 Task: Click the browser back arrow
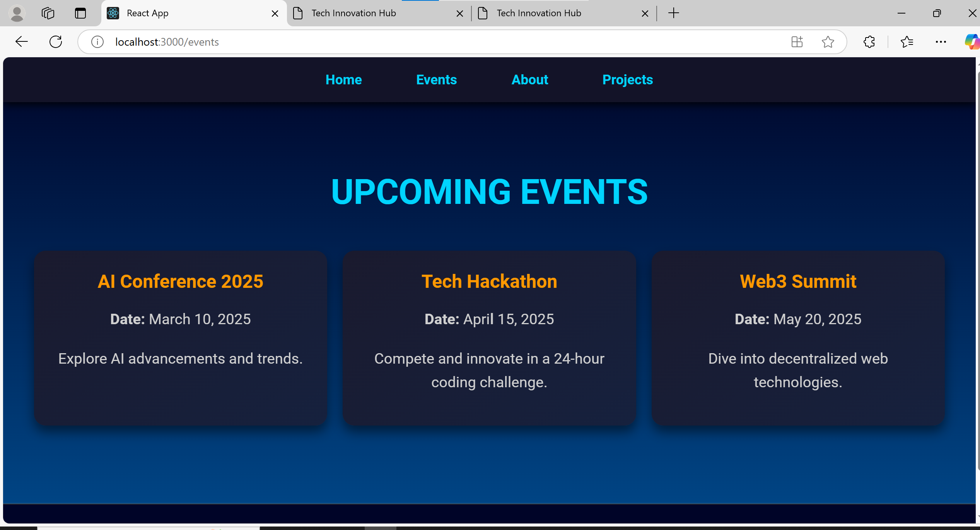(x=22, y=42)
